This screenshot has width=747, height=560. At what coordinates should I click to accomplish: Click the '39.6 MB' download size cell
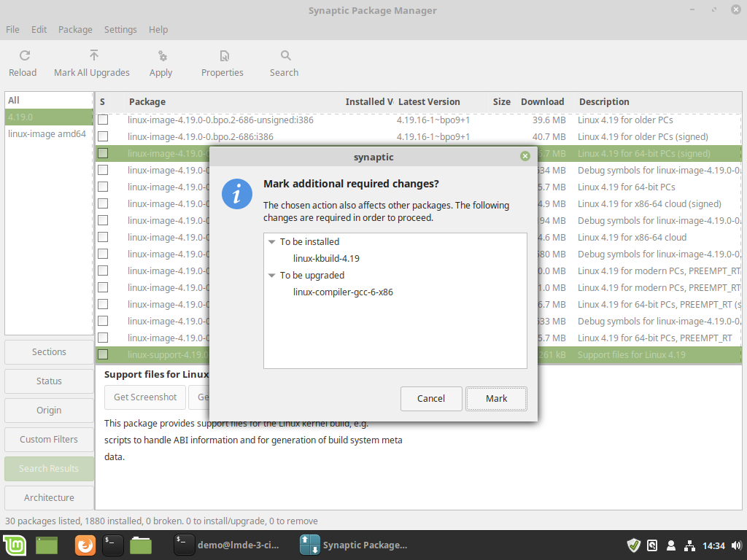[549, 120]
